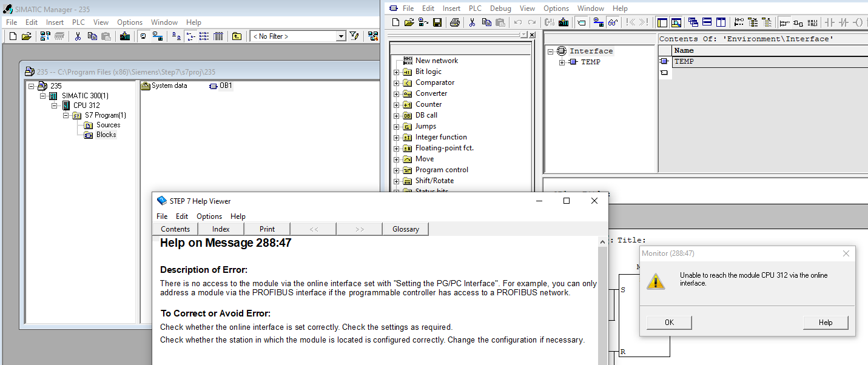Collapse CPU 312 tree node
868x365 pixels.
(55, 105)
